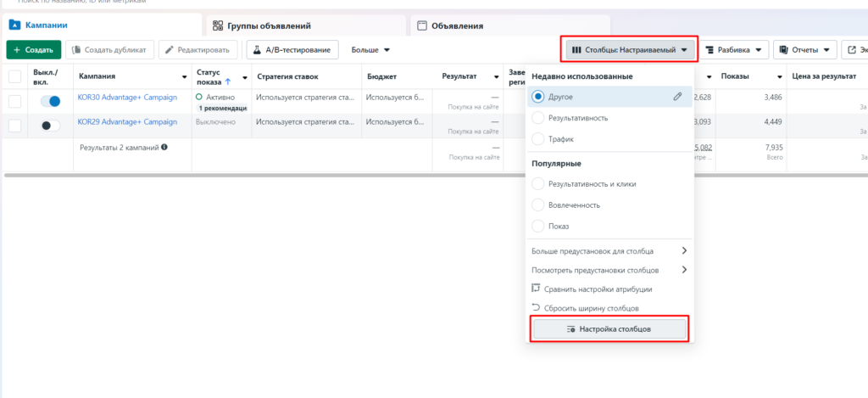
Task: Click the Кампании folder icon
Action: point(15,25)
